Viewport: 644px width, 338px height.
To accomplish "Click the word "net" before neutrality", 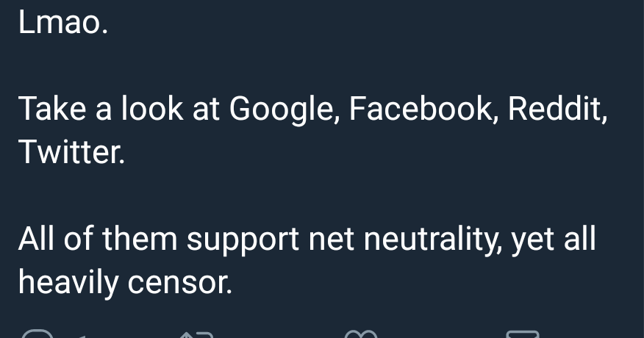I will pyautogui.click(x=331, y=240).
